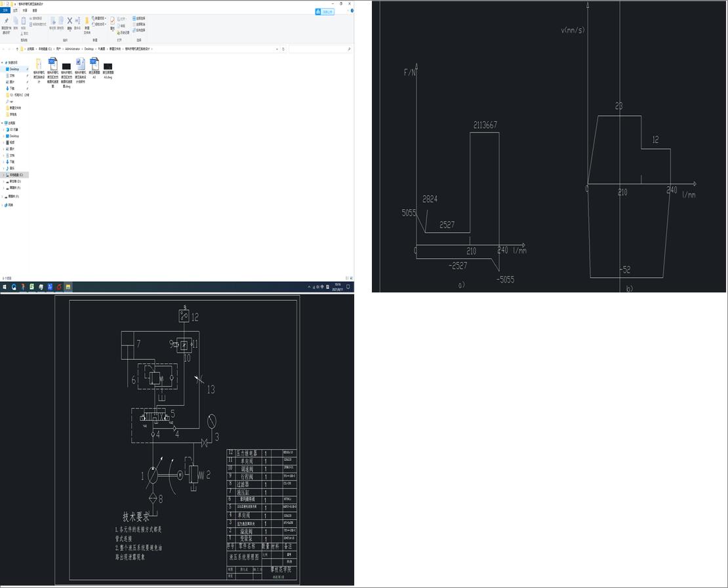Switch to the View ribbon tab

click(x=35, y=10)
